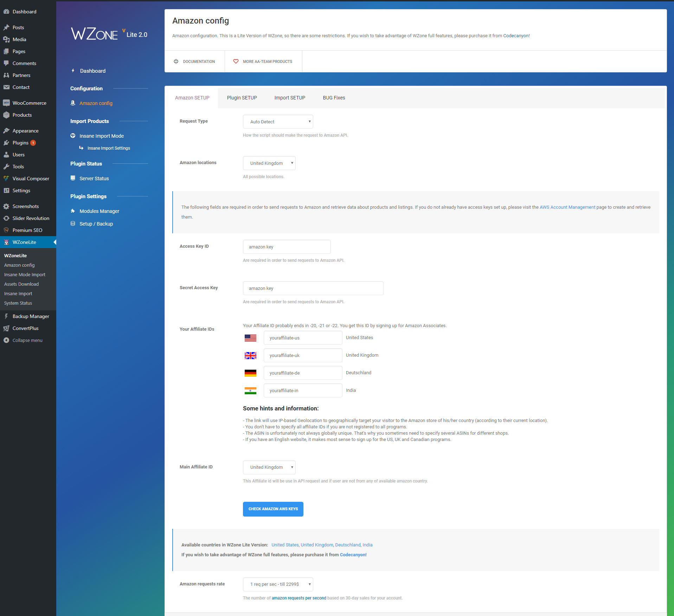Open the AWS Account Management link
674x616 pixels.
pos(567,207)
